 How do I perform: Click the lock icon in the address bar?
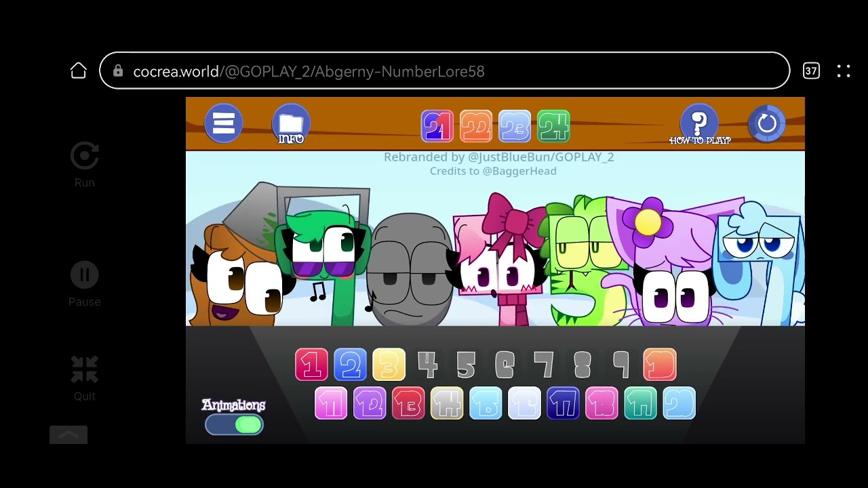tap(118, 71)
